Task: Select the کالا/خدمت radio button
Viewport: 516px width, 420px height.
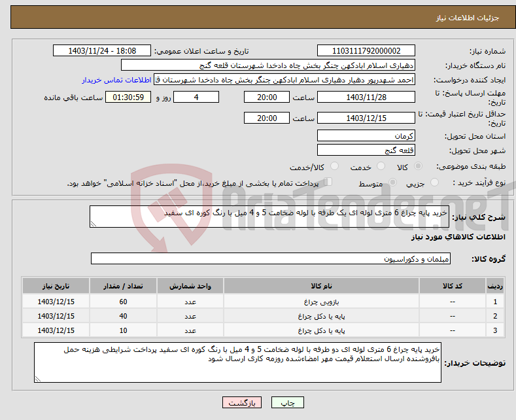Action: coord(334,166)
